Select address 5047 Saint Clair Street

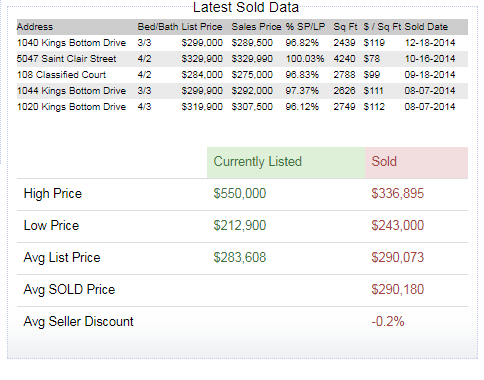(66, 59)
